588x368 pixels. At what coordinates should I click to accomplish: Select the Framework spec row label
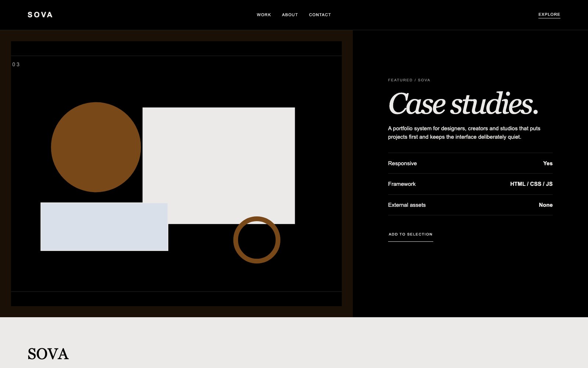(402, 184)
